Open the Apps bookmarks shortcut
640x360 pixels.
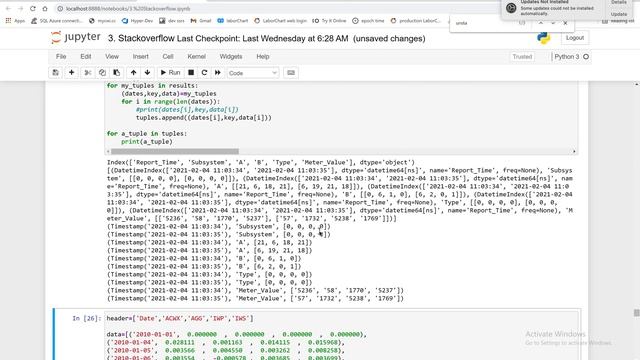(x=15, y=21)
